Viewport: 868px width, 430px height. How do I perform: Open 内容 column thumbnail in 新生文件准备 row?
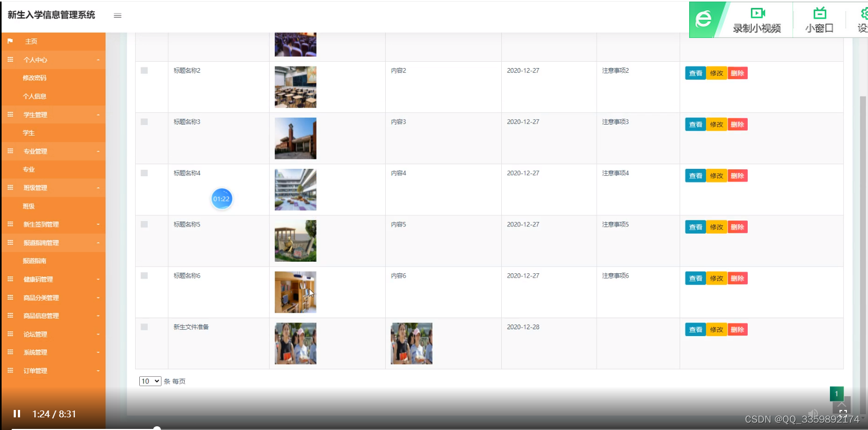pyautogui.click(x=412, y=343)
